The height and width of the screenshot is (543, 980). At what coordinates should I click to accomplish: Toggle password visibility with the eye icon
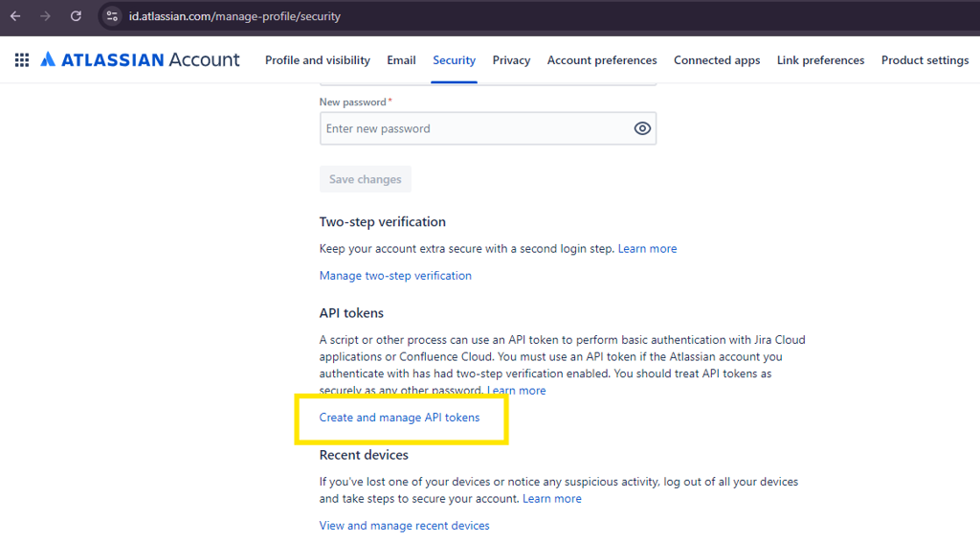click(x=642, y=128)
